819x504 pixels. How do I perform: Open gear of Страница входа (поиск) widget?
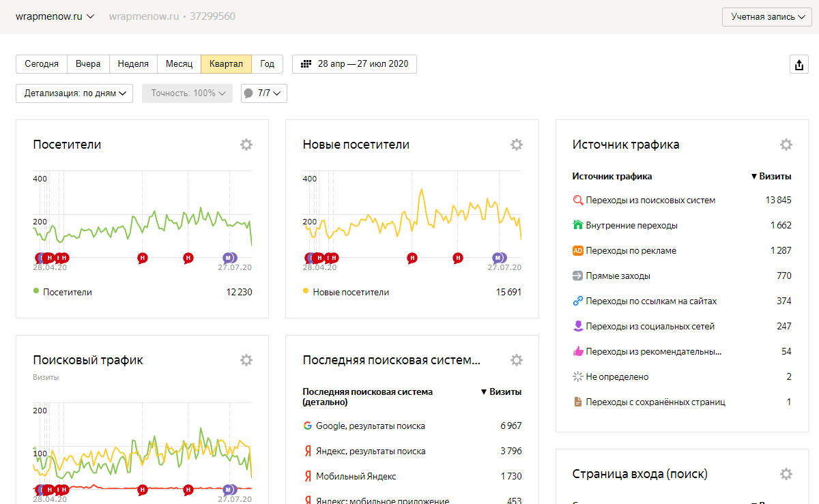[x=786, y=474]
